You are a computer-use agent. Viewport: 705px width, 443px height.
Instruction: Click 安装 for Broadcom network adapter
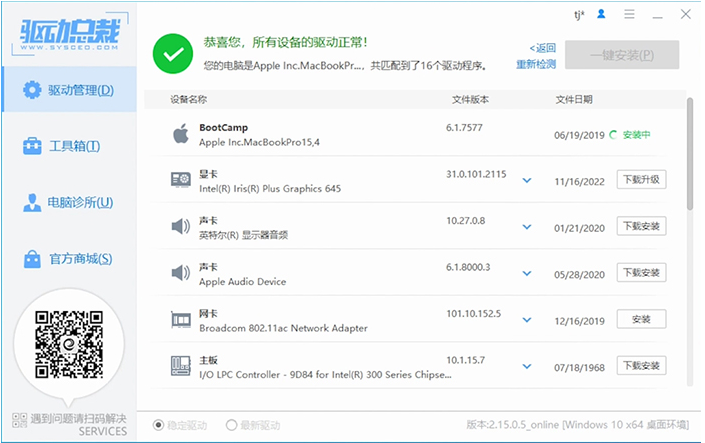coord(641,319)
